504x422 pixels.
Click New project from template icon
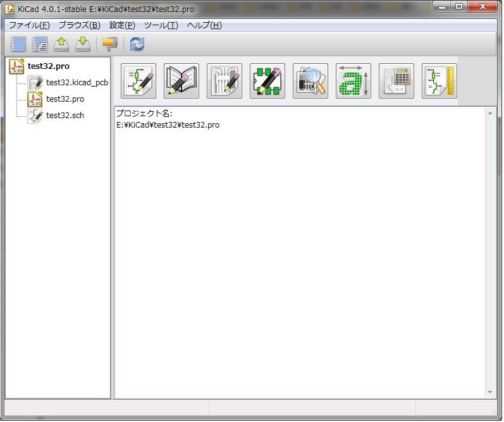40,44
